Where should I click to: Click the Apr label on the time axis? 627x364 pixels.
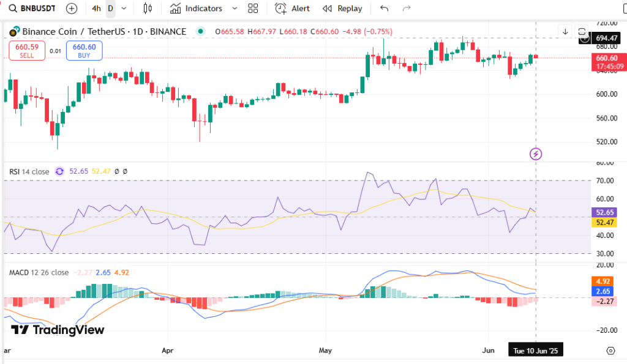pyautogui.click(x=168, y=351)
